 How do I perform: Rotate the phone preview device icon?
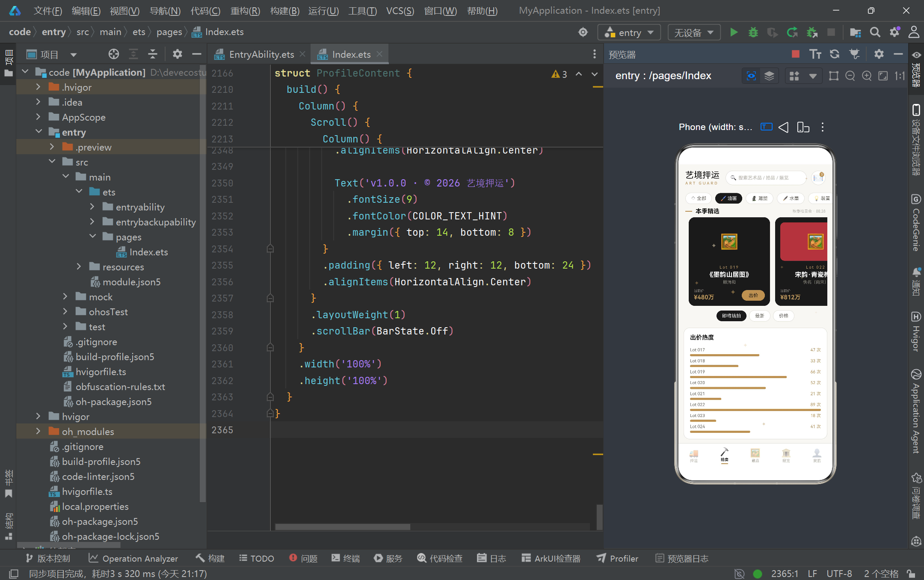[x=803, y=127]
